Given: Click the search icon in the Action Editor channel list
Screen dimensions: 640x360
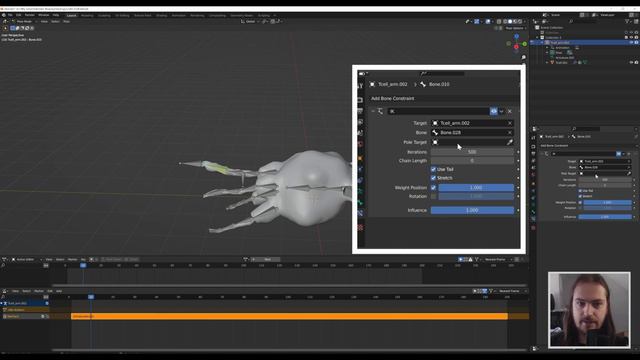Looking at the screenshot, I should (x=3, y=265).
